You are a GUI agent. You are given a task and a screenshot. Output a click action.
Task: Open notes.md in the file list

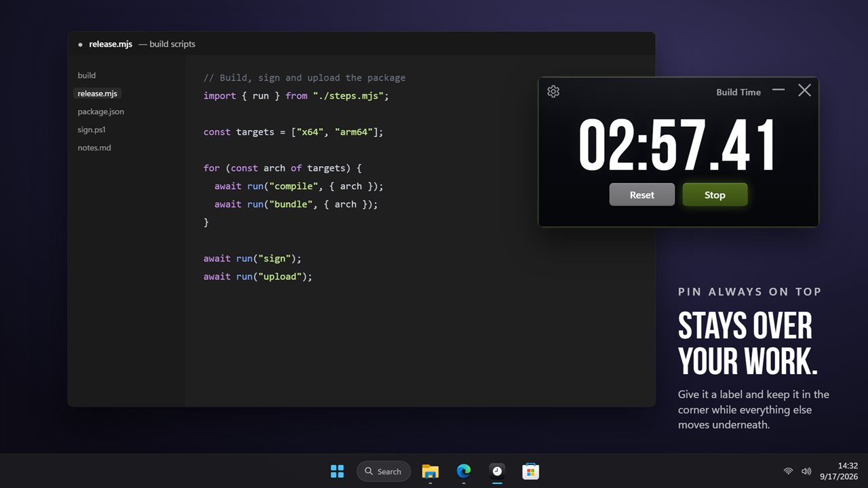[x=94, y=148]
